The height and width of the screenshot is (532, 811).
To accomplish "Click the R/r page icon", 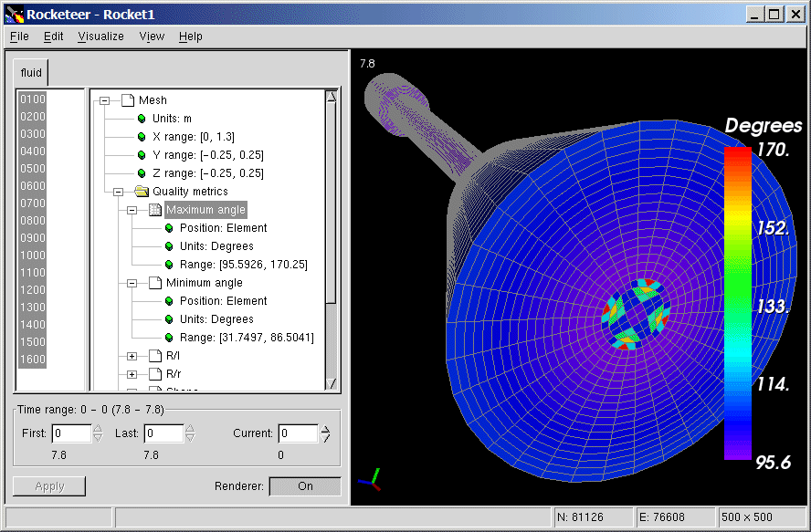I will tap(155, 373).
